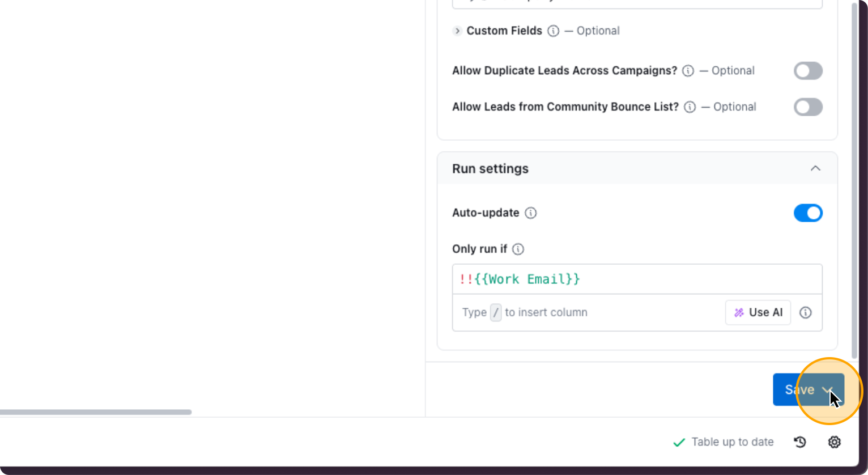
Task: Click the Use AI button
Action: point(758,313)
